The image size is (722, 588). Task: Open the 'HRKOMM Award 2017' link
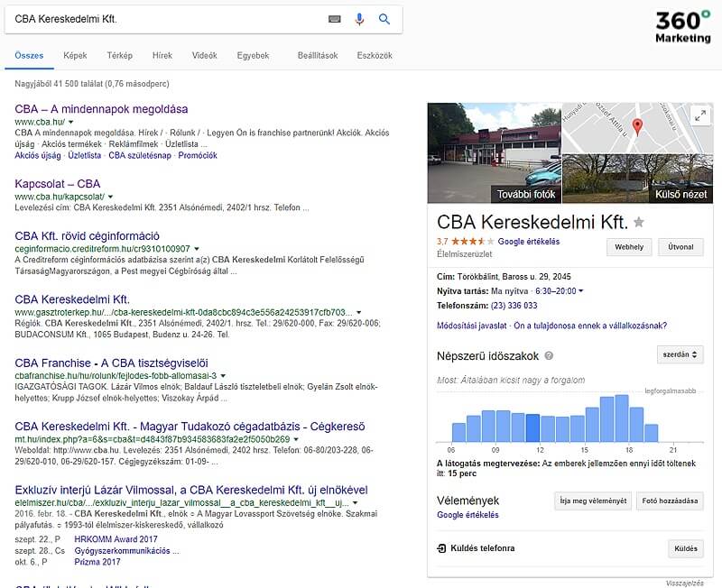click(x=116, y=539)
